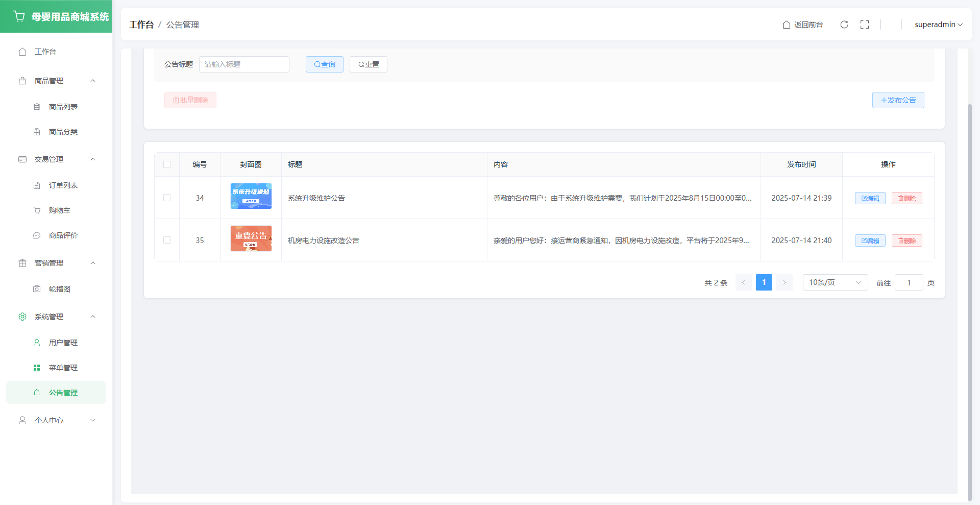Click the cart icon for 购物车

click(37, 210)
